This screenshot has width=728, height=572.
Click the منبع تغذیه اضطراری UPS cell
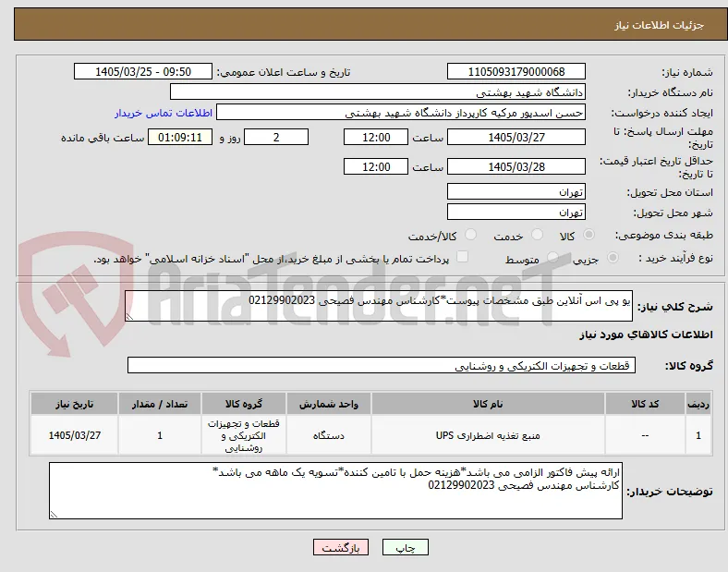point(488,435)
